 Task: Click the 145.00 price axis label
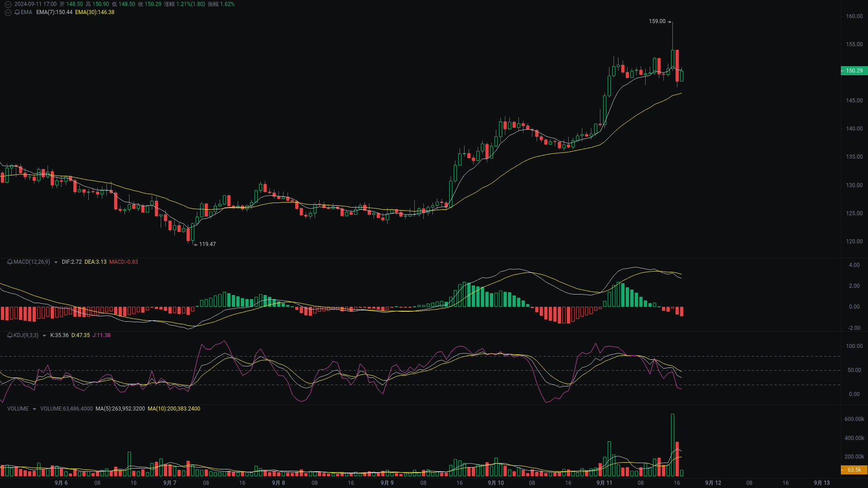[854, 101]
